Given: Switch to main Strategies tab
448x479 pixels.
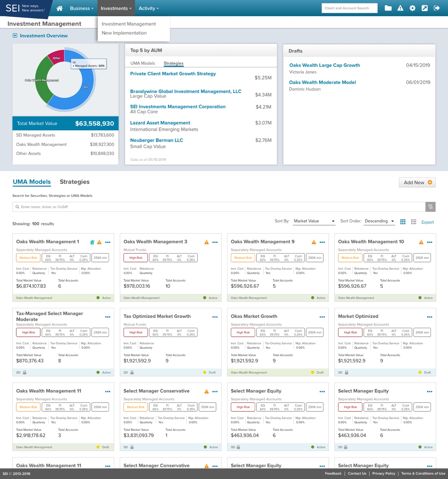Looking at the screenshot, I should (75, 182).
